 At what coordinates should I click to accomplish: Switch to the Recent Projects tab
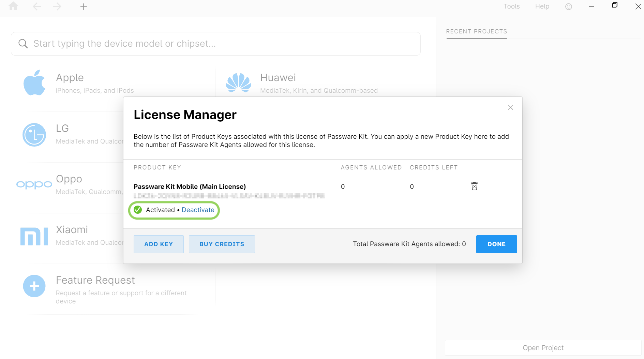[x=477, y=31]
